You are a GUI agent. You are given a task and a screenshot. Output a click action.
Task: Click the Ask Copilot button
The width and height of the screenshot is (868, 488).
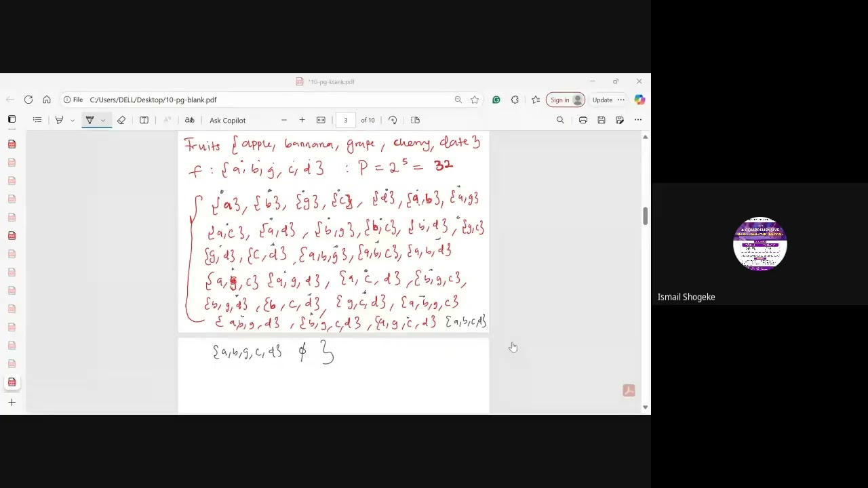click(x=227, y=120)
